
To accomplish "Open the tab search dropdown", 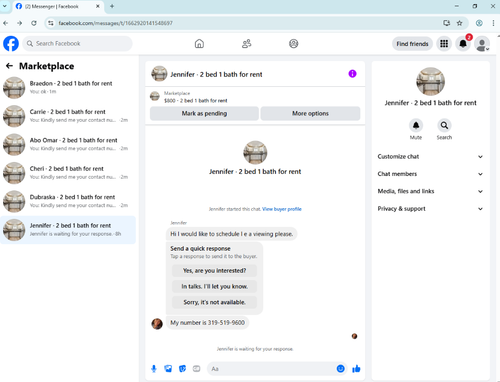I will pyautogui.click(x=5, y=6).
